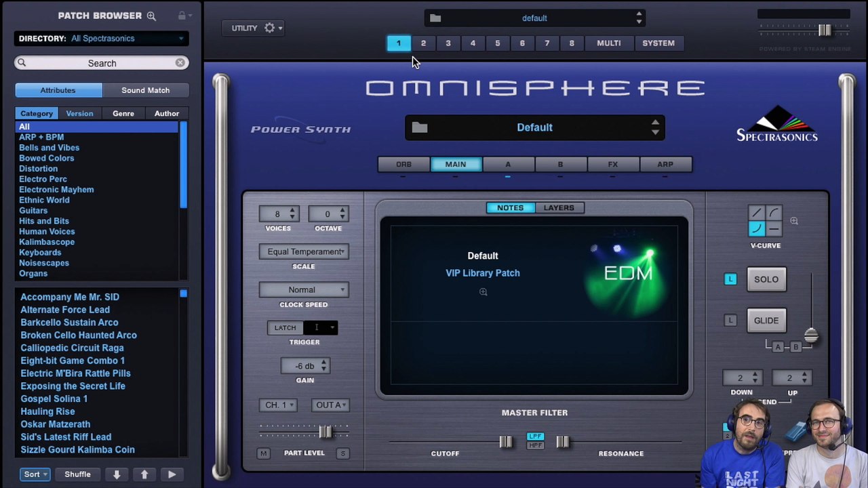
Task: Click the zoom magnifier under VIP Library Patch
Action: coord(483,292)
